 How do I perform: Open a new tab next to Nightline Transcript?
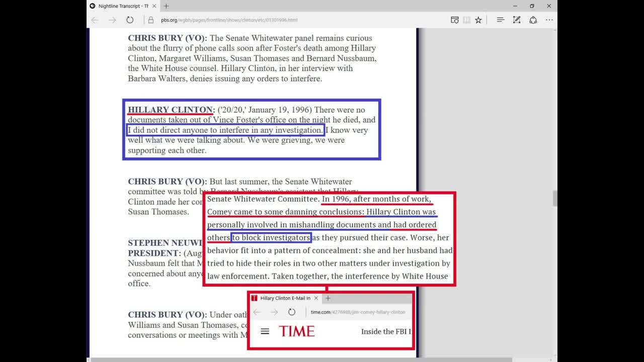(x=166, y=6)
